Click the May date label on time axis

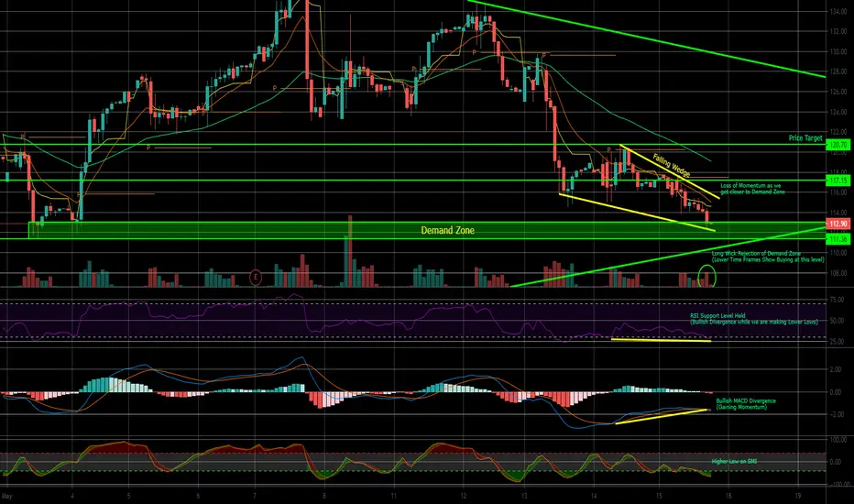pos(6,497)
